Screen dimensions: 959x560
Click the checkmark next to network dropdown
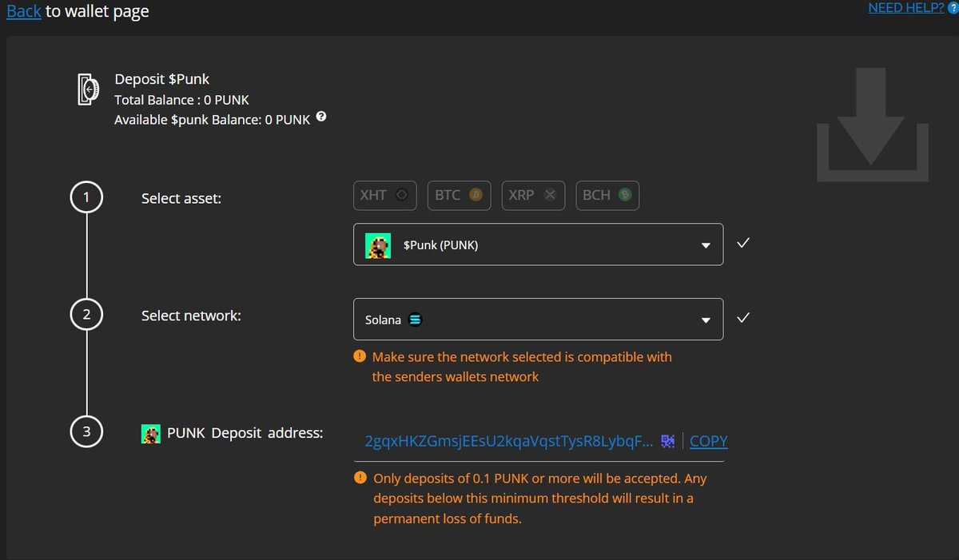pyautogui.click(x=743, y=318)
